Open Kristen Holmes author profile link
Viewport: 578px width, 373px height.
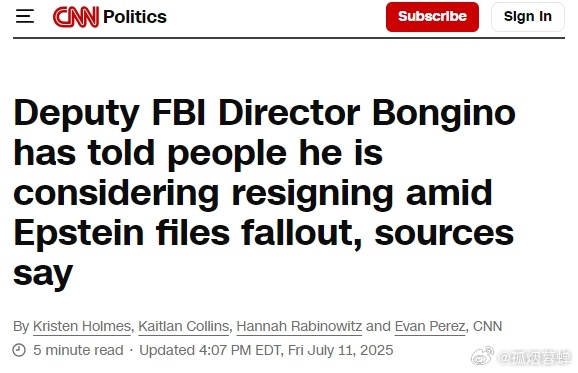(x=82, y=327)
